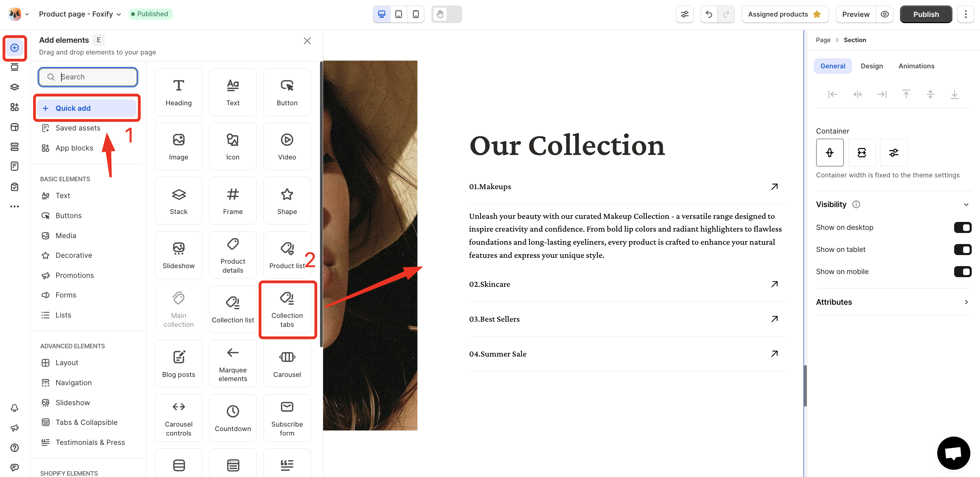
Task: Open the Product page - Foxify dropdown
Action: click(x=80, y=14)
